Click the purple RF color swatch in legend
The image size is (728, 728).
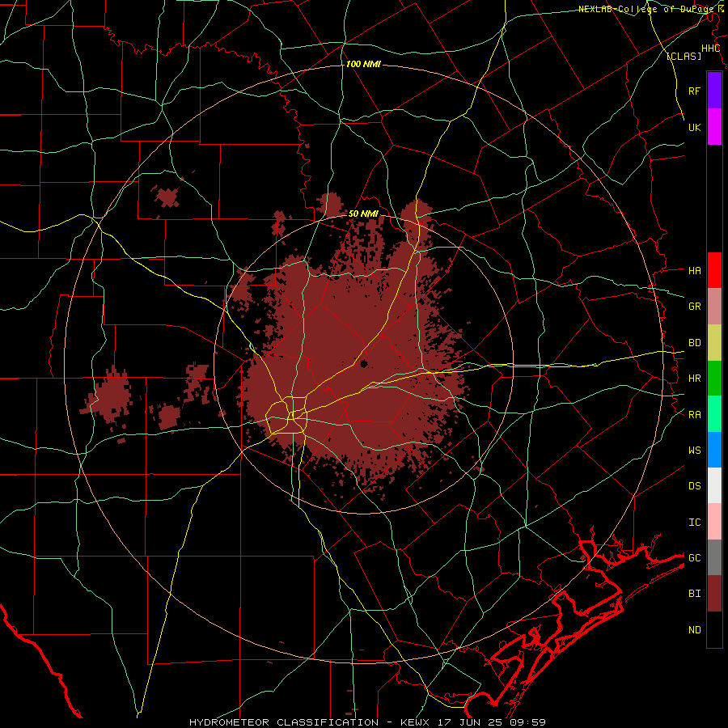pyautogui.click(x=714, y=91)
